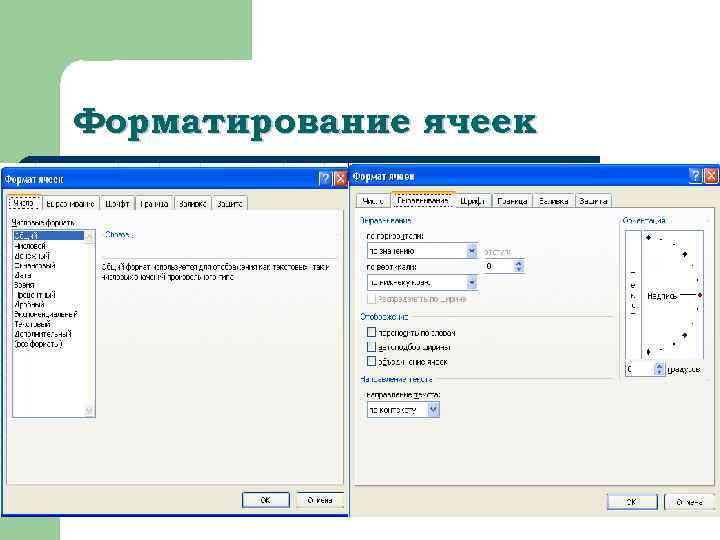Expand the vertical alignment dropdown
The width and height of the screenshot is (720, 540).
pos(472,282)
